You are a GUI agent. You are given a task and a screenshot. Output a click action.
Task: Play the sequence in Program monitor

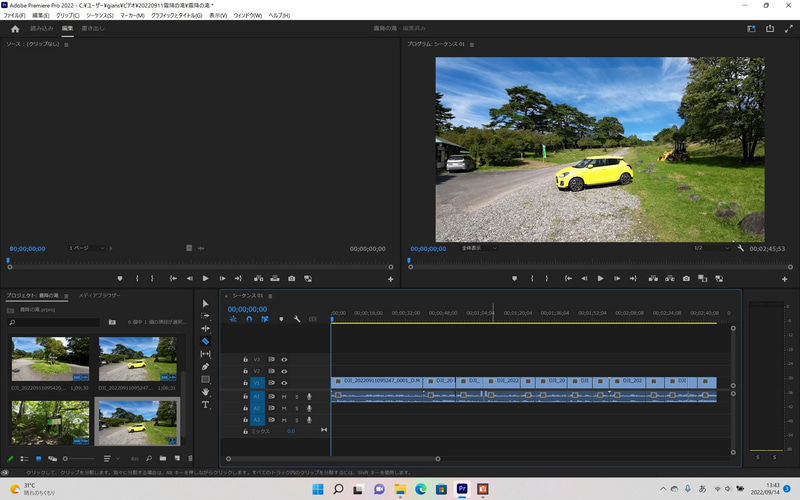(600, 278)
